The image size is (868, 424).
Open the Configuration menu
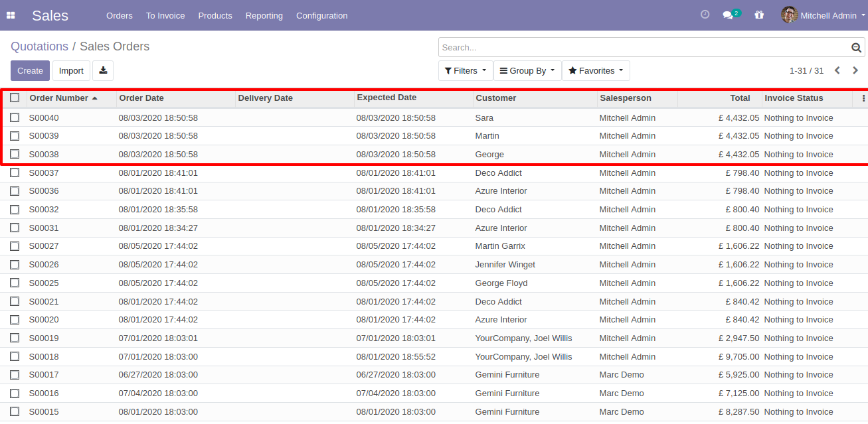pos(321,15)
